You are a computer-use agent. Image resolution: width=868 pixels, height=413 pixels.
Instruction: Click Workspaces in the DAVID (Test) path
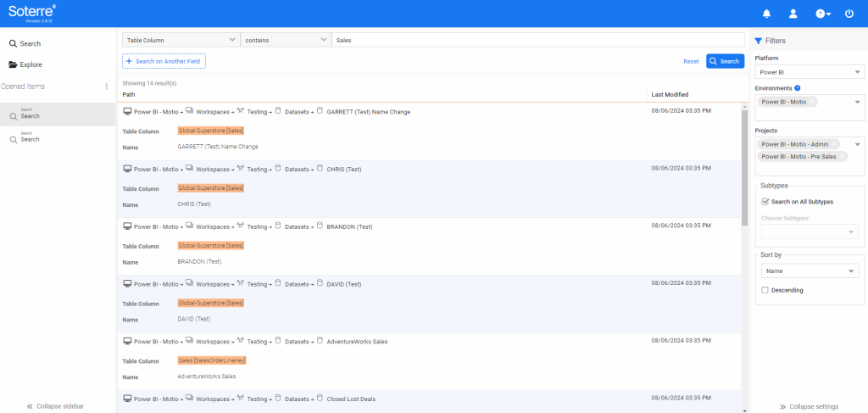(213, 285)
